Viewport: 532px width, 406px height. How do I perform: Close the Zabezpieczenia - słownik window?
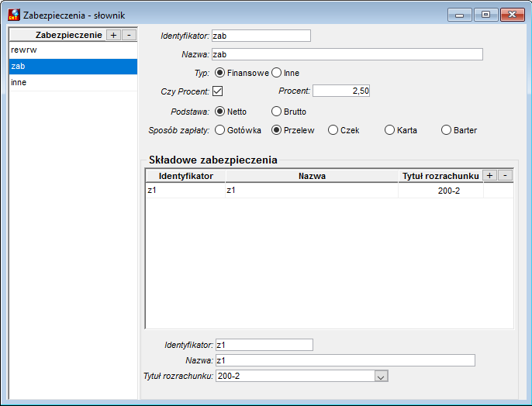tap(513, 15)
